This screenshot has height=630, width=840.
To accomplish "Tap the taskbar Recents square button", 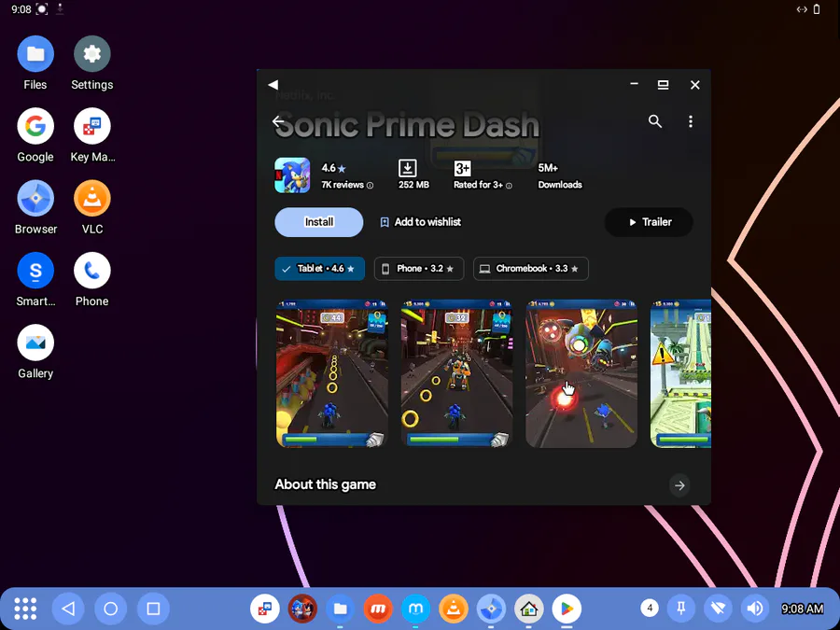I will click(153, 609).
